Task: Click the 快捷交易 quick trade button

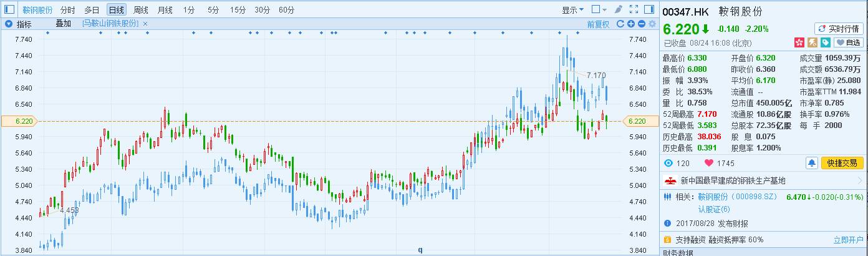Action: 842,163
